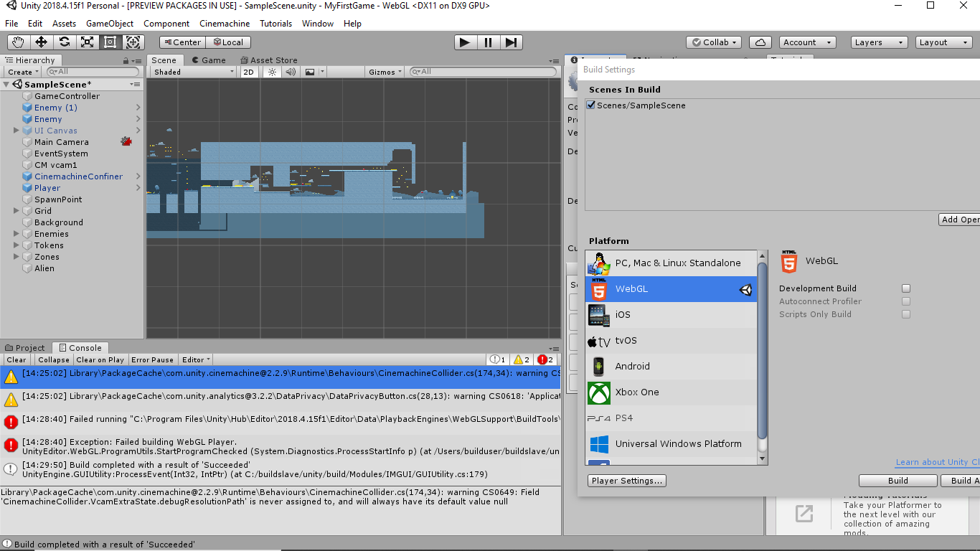Select the iOS platform

coord(671,314)
